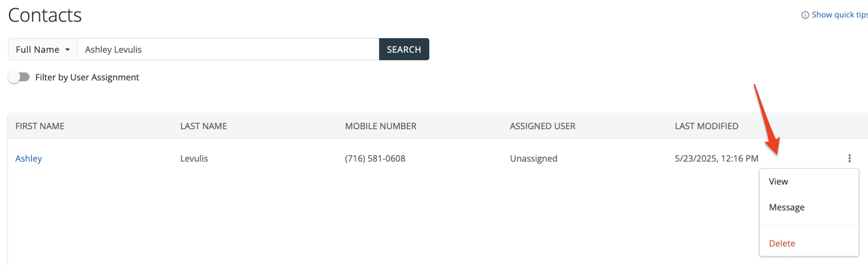The height and width of the screenshot is (265, 868).
Task: Sort by LAST MODIFIED column header
Action: [x=706, y=126]
